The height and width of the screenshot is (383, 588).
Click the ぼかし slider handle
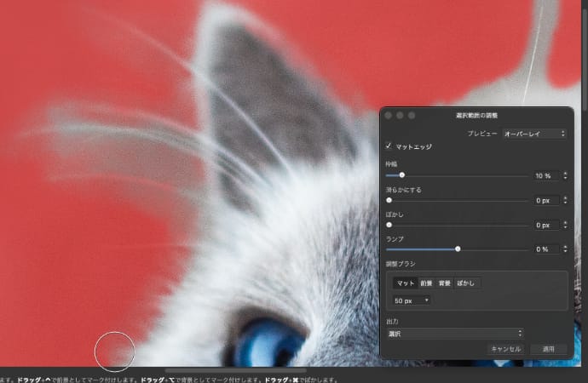[389, 225]
